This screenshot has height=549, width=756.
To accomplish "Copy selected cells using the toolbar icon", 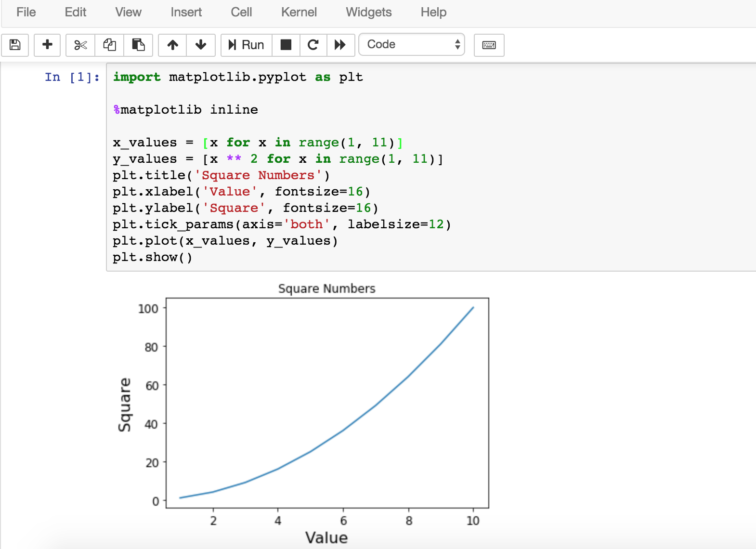I will (x=109, y=45).
